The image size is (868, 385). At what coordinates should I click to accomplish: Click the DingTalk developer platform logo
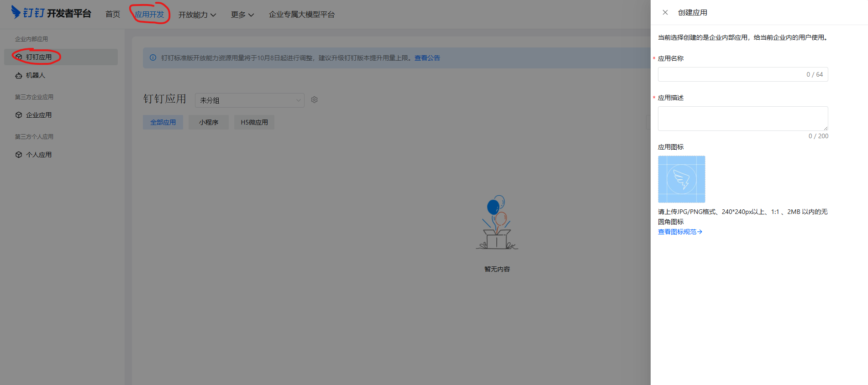click(x=51, y=13)
